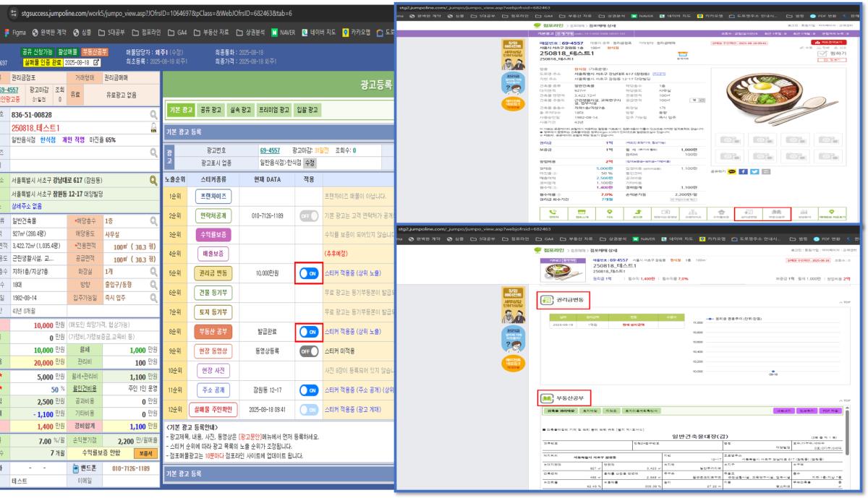
Task: Open ad number link 69-4557
Action: pos(272,150)
